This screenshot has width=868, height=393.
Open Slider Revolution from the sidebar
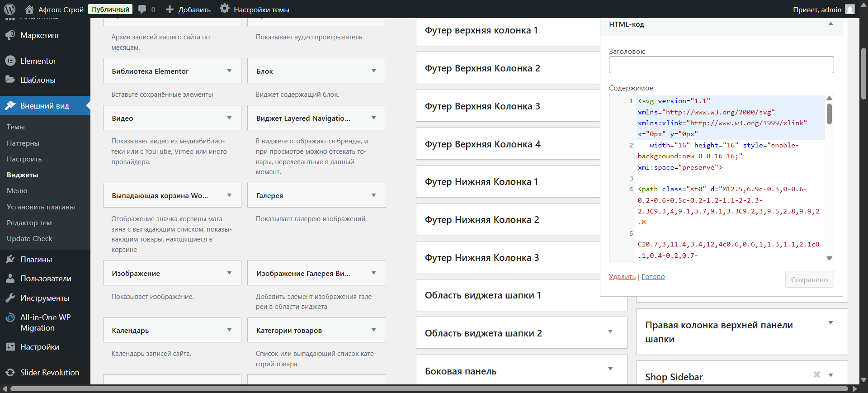coord(49,373)
